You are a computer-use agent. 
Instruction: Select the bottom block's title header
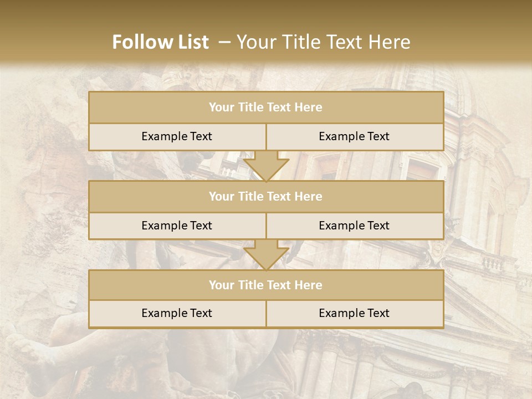[266, 285]
